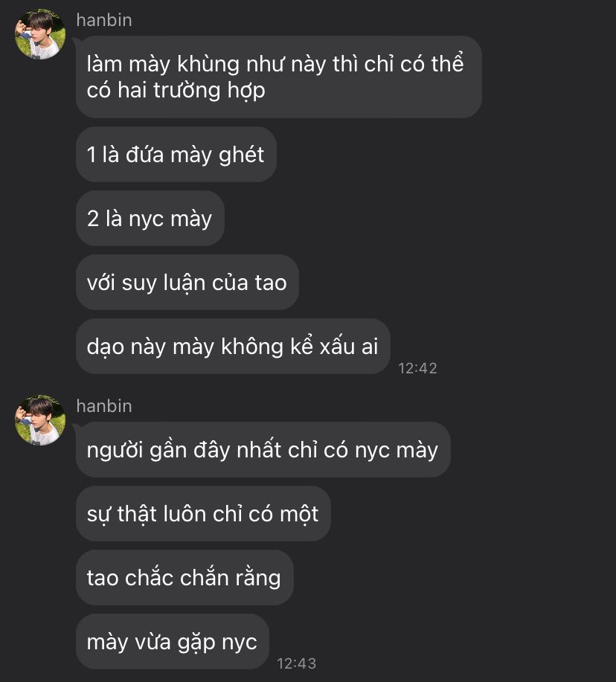Open hanbin's avatar beside the second message group

click(x=40, y=419)
